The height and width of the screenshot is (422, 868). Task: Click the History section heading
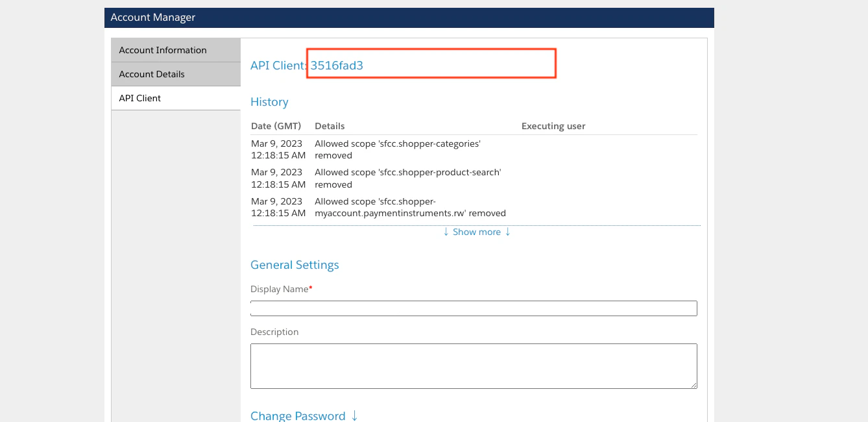click(x=269, y=102)
